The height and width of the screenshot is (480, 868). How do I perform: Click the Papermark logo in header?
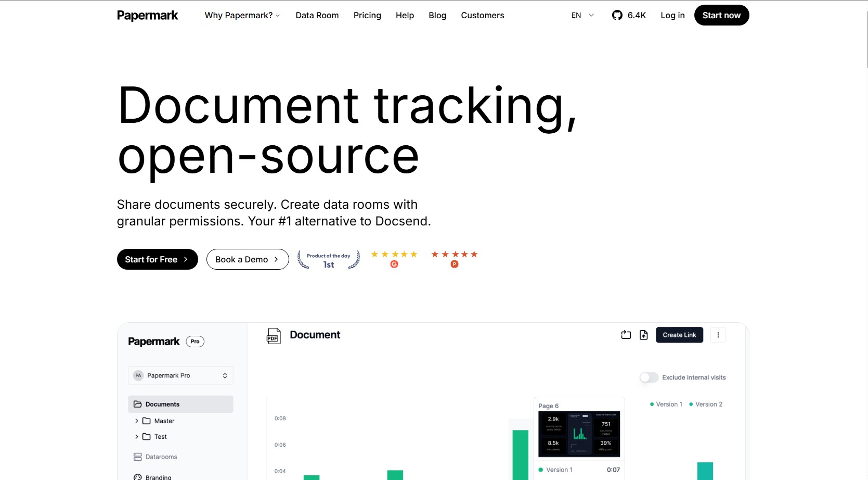pyautogui.click(x=147, y=16)
